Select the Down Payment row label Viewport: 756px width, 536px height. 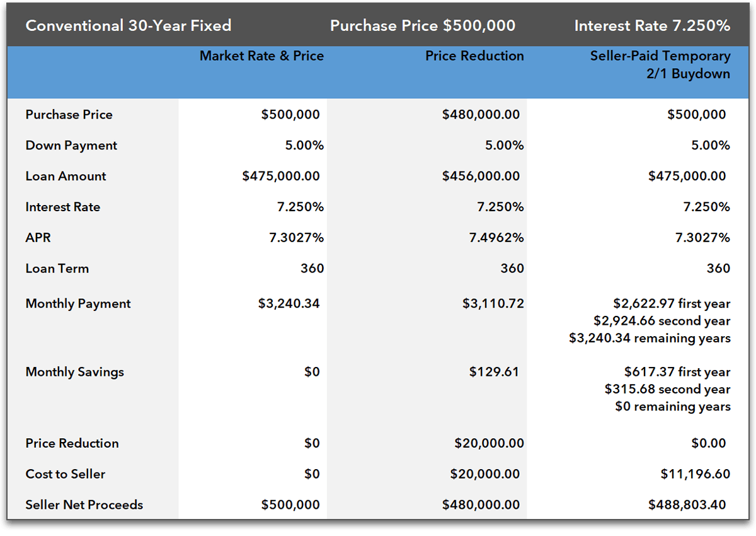tap(71, 146)
